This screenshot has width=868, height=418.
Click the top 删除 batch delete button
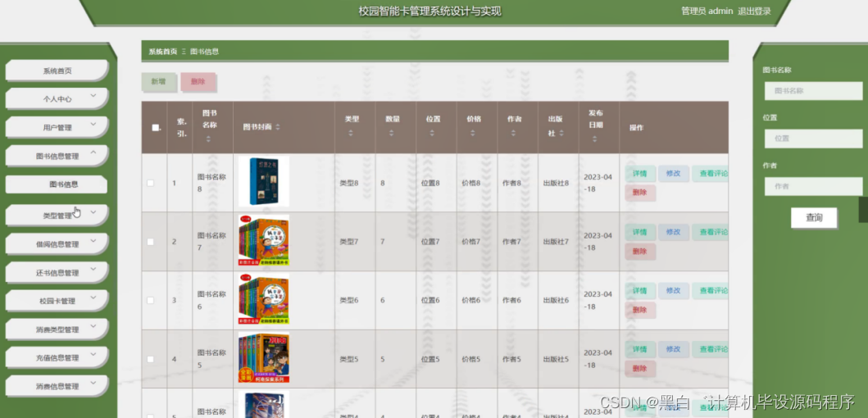click(x=198, y=81)
